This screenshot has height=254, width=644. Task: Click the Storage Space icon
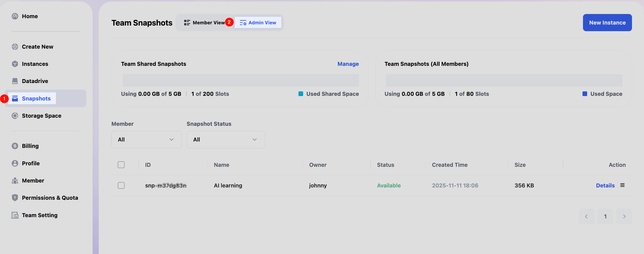coord(15,116)
